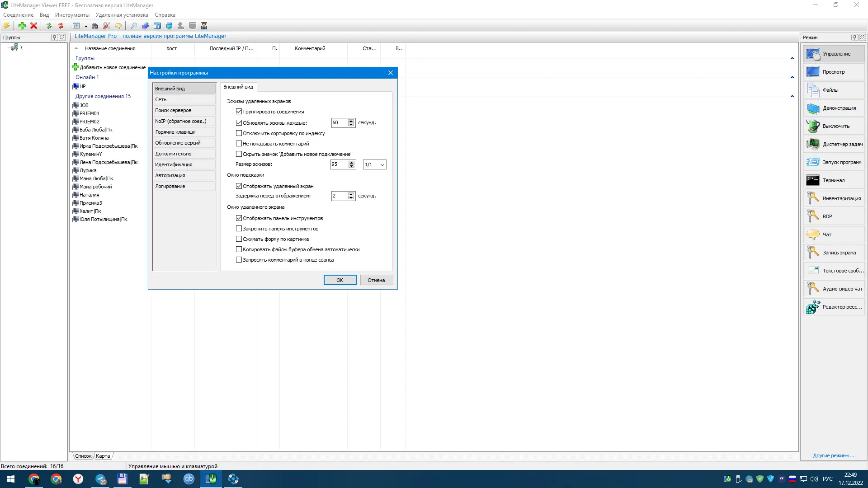Image resolution: width=868 pixels, height=488 pixels.
Task: Click the Другие режимы link
Action: click(x=833, y=455)
